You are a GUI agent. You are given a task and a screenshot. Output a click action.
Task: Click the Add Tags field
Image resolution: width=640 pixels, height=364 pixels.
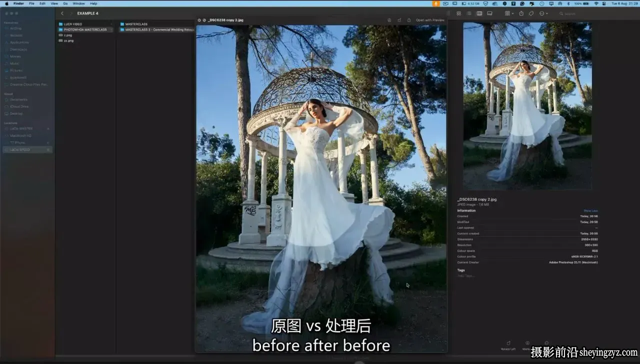pos(466,276)
